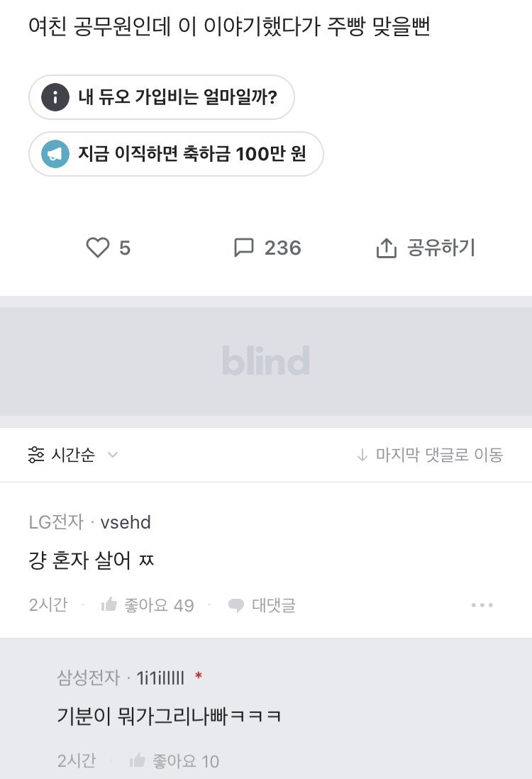Click the info icon beside 듀오 가입비
The height and width of the screenshot is (779, 532).
click(x=55, y=97)
